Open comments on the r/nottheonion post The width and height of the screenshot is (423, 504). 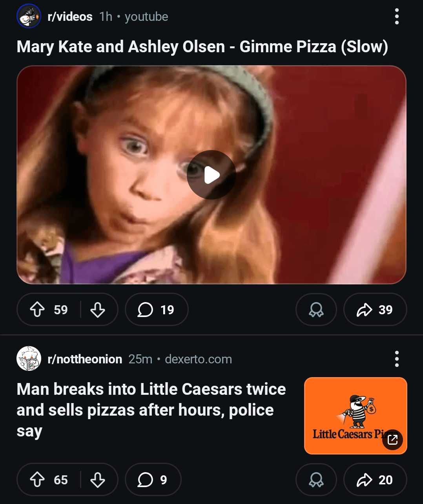[153, 480]
